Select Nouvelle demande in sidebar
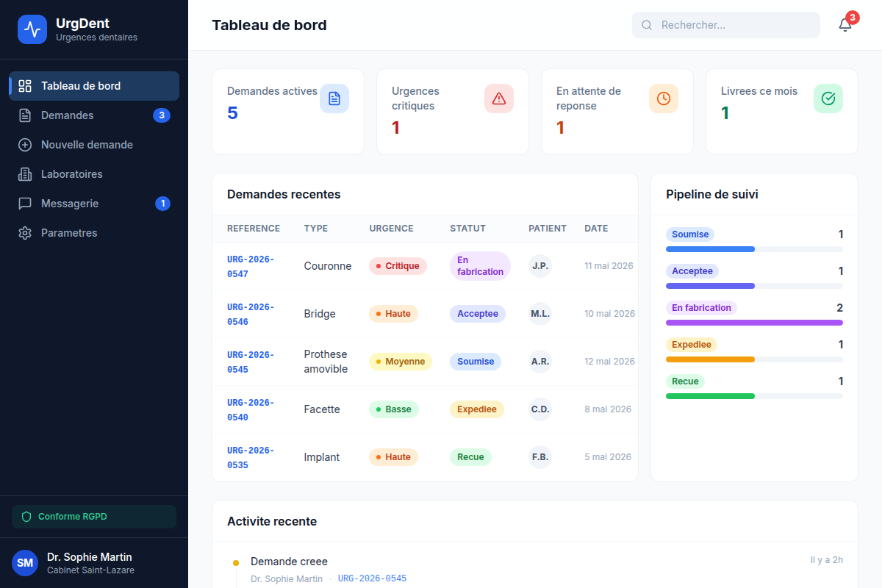The height and width of the screenshot is (588, 882). [94, 145]
